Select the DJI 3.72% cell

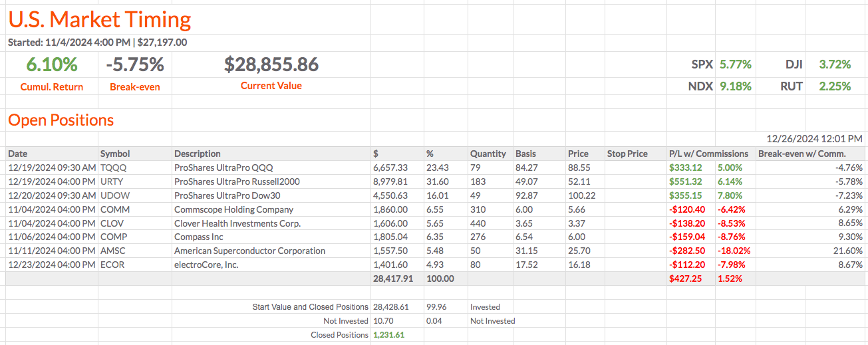[x=835, y=64]
